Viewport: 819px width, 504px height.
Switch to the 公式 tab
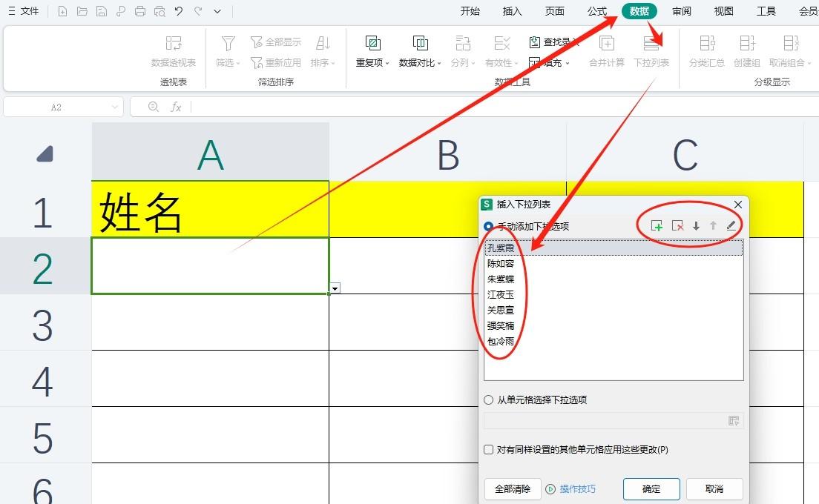pyautogui.click(x=596, y=11)
